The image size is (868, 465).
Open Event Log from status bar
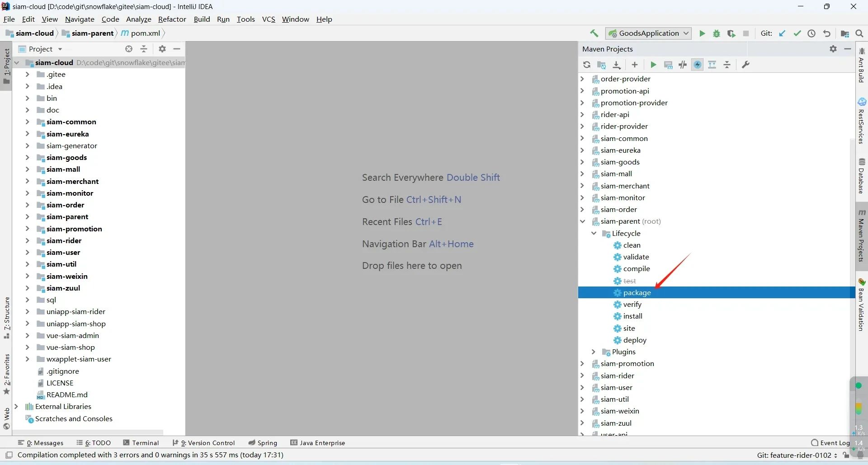(830, 443)
